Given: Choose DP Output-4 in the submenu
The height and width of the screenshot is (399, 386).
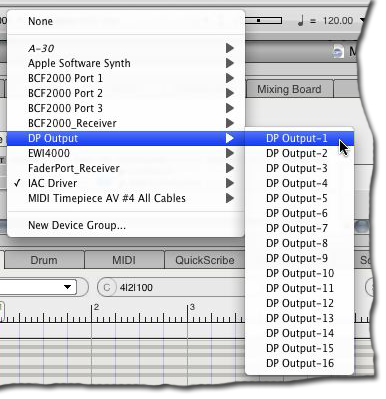Looking at the screenshot, I should (x=299, y=183).
